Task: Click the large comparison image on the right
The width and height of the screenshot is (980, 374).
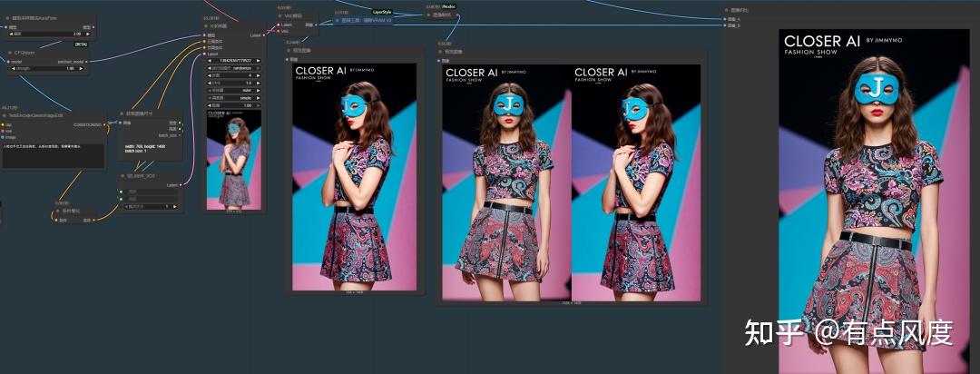Action: click(874, 200)
